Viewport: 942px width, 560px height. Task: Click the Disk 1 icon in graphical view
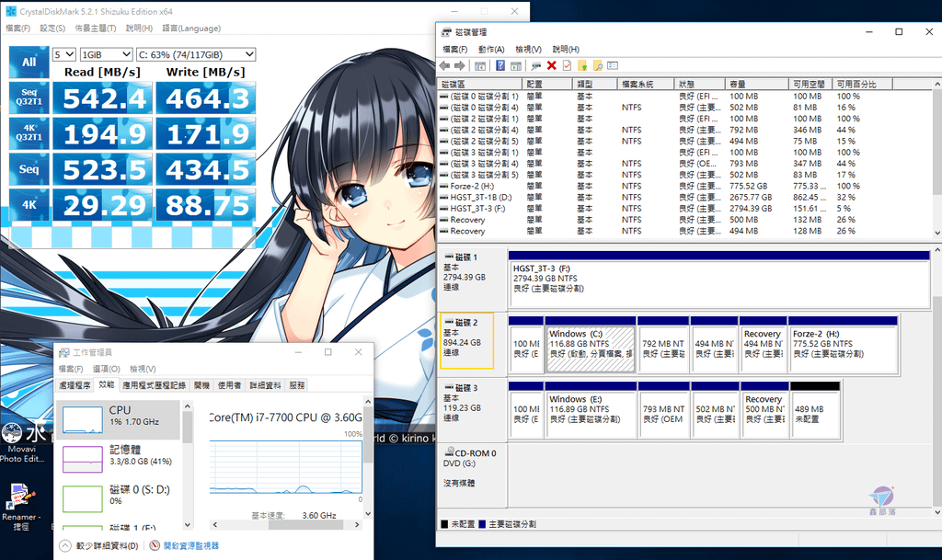449,257
